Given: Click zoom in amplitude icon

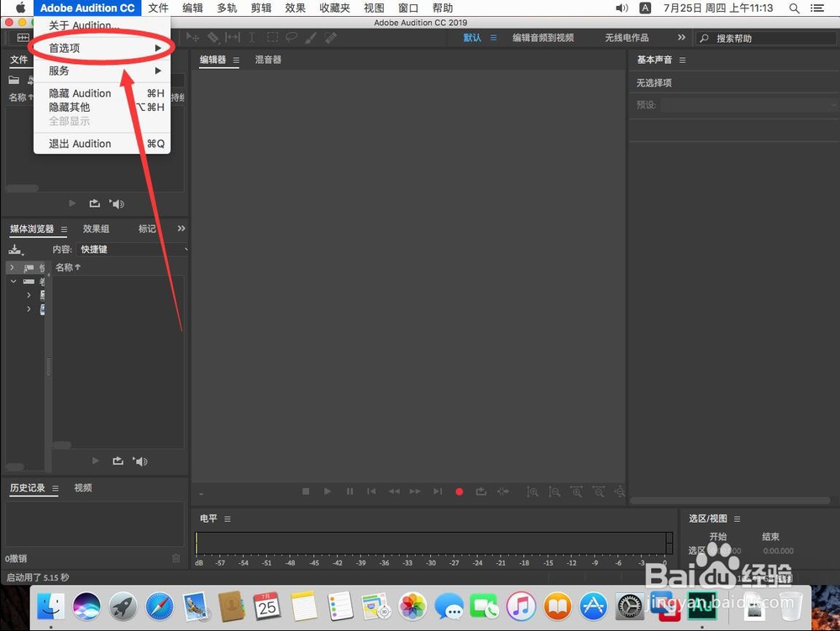Looking at the screenshot, I should [533, 492].
